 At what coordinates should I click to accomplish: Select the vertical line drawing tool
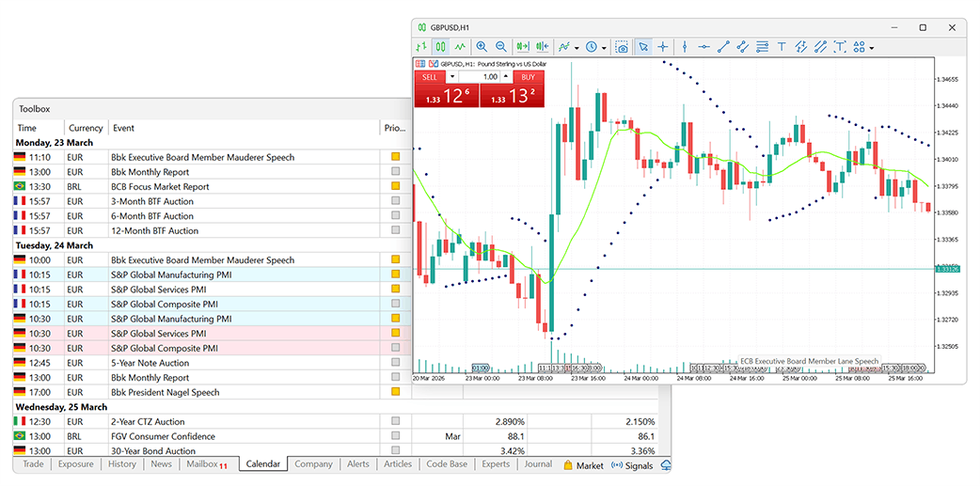point(685,47)
